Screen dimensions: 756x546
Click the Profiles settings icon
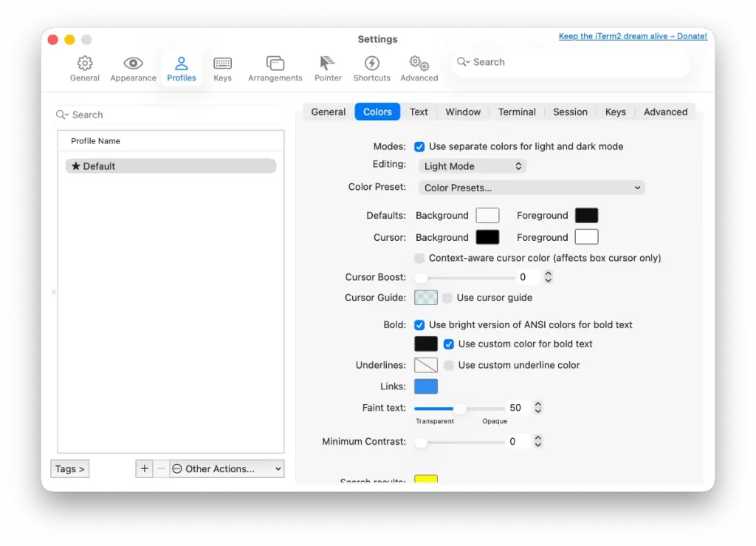(x=182, y=68)
